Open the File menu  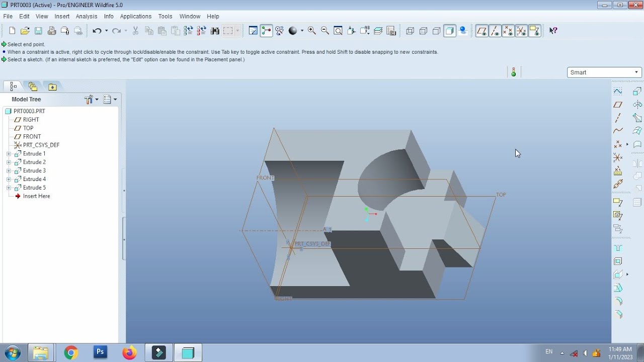[8, 17]
